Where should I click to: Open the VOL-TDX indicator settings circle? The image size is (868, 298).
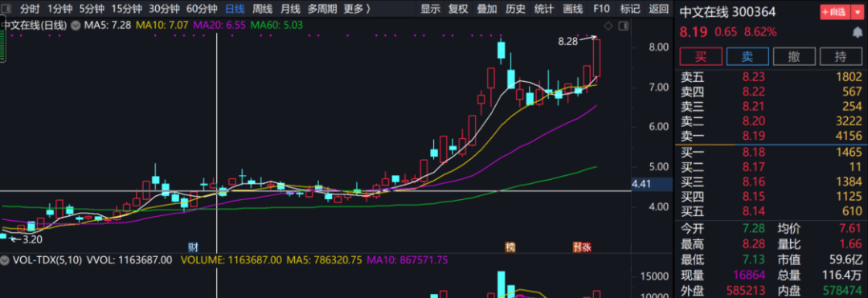pos(5,260)
